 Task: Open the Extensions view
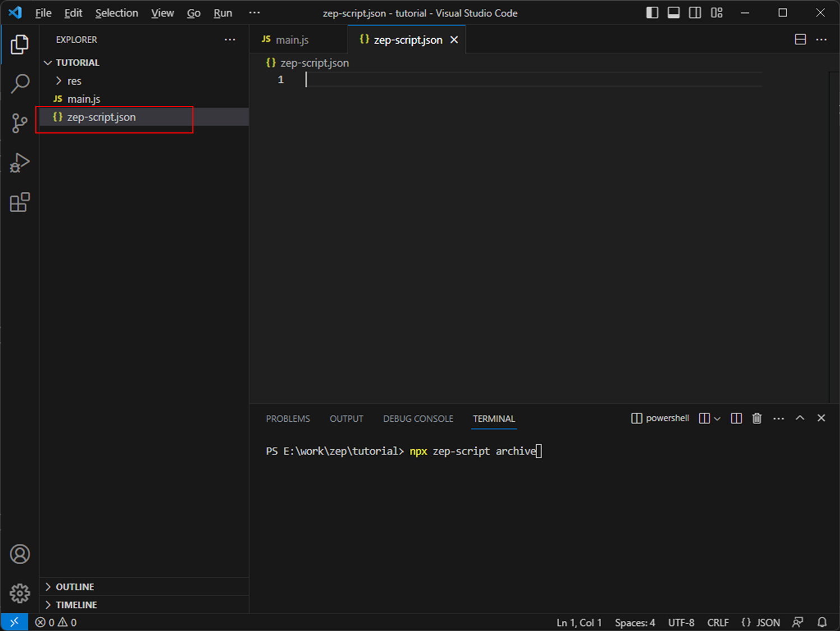pos(20,202)
